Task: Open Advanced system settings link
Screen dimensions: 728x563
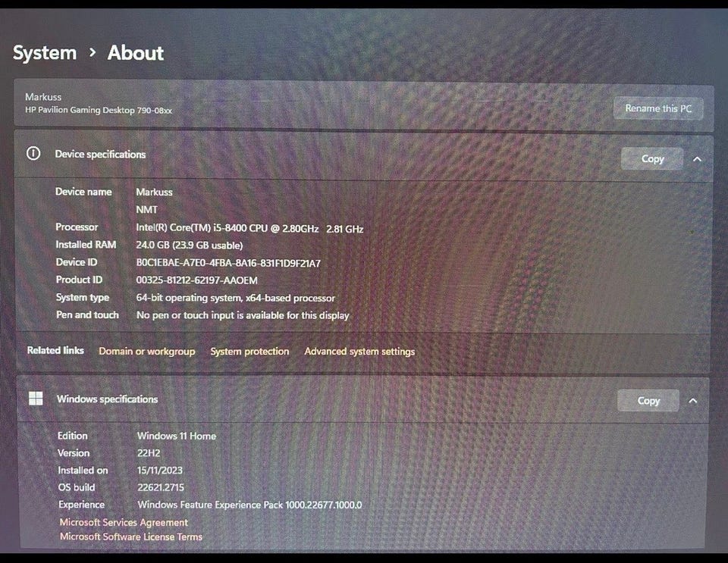Action: pos(359,352)
